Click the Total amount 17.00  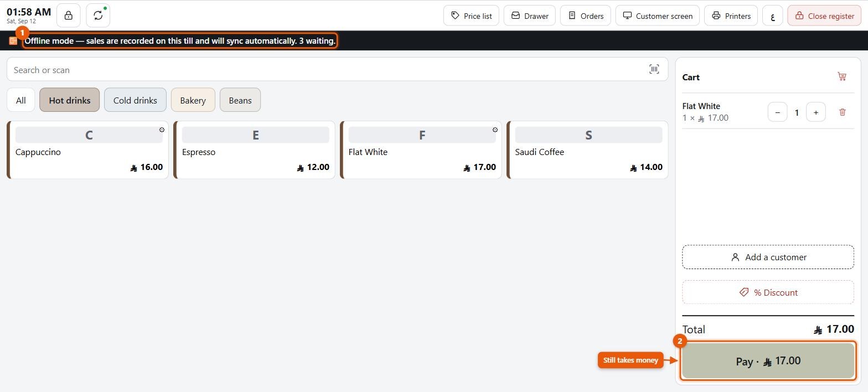tap(833, 329)
